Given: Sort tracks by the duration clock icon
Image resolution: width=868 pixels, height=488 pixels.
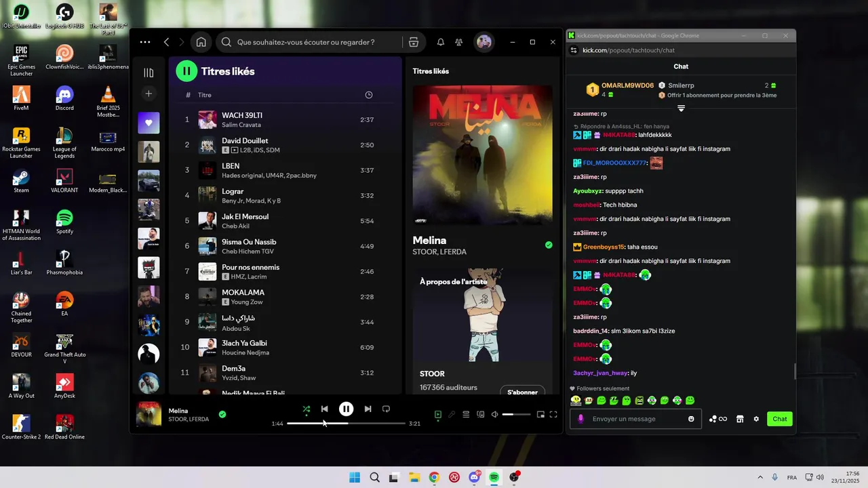Looking at the screenshot, I should coord(369,95).
